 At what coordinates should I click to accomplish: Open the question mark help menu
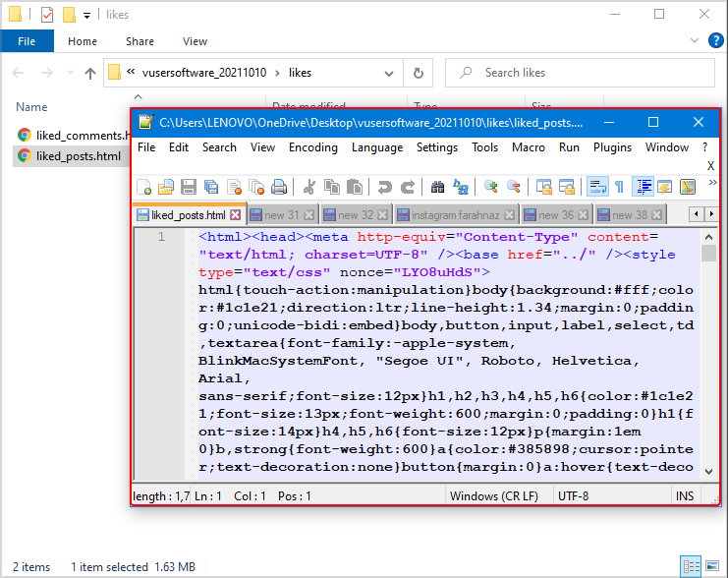point(704,147)
